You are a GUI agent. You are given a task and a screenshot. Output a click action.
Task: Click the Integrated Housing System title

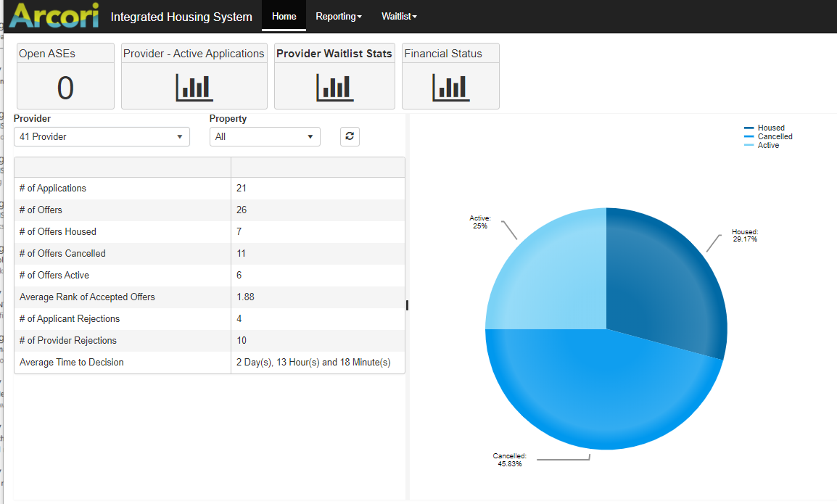181,17
